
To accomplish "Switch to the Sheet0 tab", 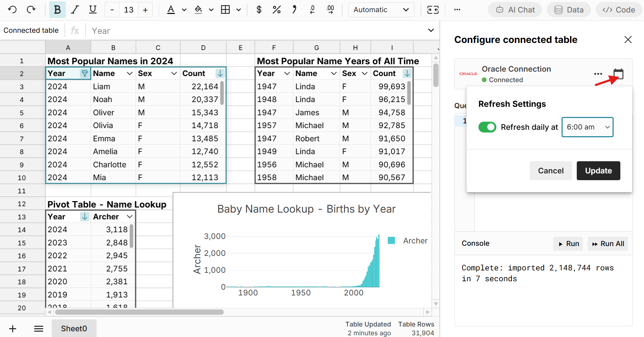I will click(x=74, y=329).
